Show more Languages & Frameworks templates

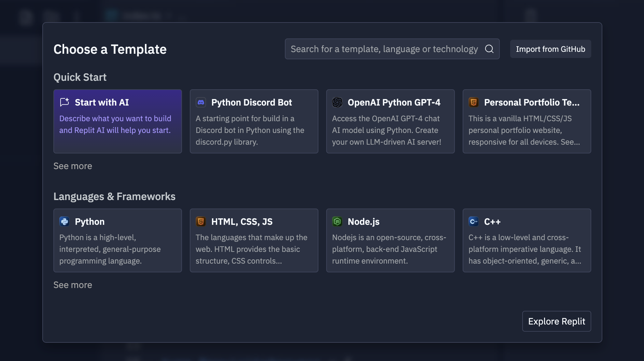tap(73, 285)
